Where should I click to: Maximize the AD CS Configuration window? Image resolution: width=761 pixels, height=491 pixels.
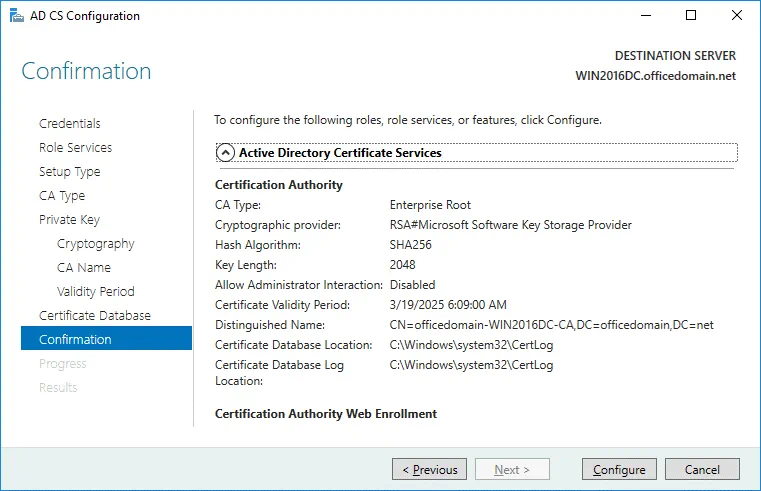click(x=691, y=16)
